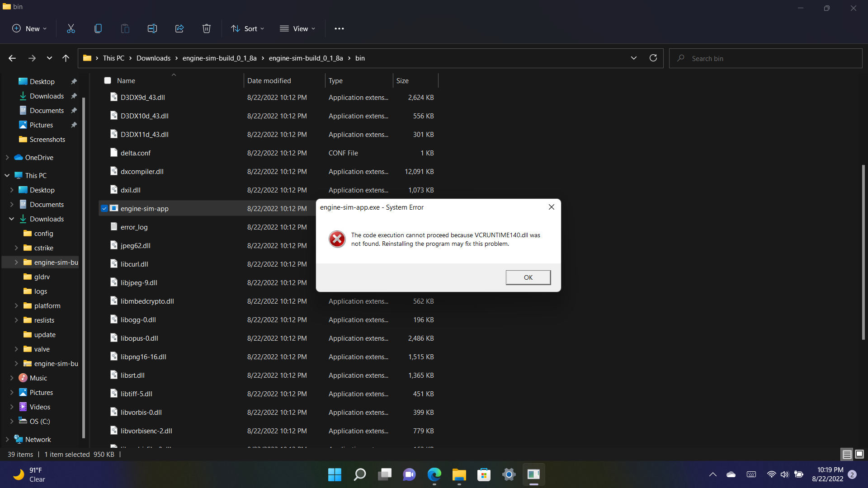Open the New menu
This screenshot has height=488, width=868.
[x=28, y=28]
